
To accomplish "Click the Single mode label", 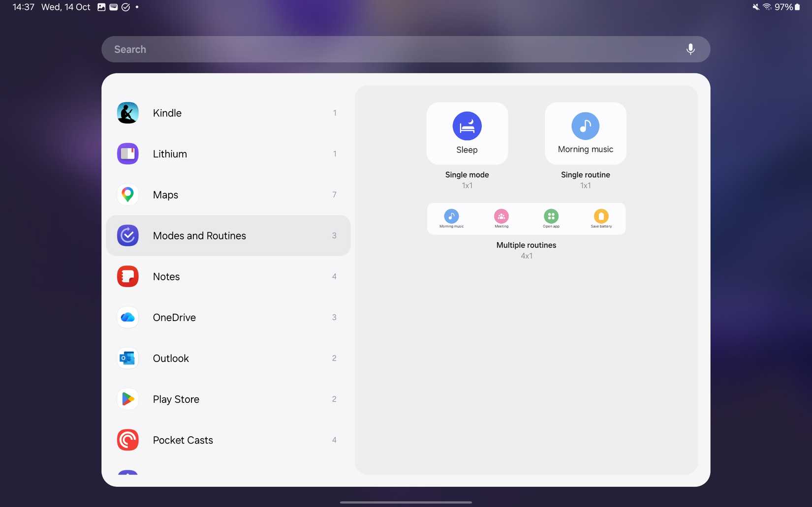I will (x=467, y=175).
